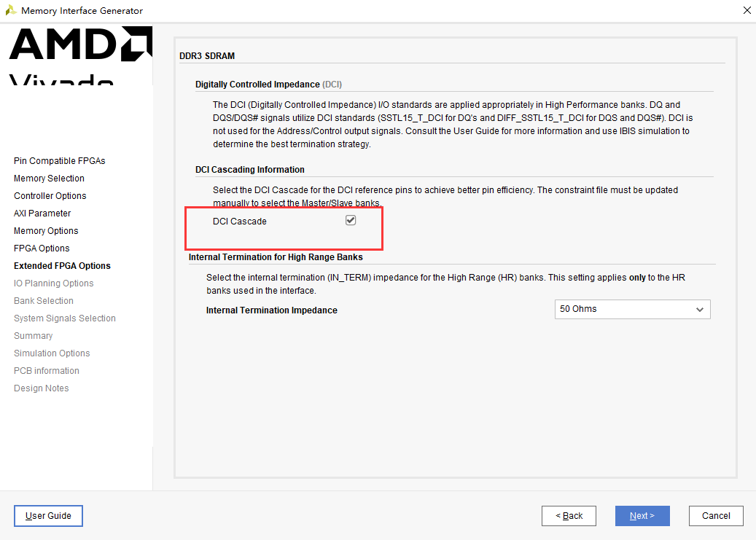Click Internal Termination Impedance label
Image resolution: width=756 pixels, height=540 pixels.
(x=271, y=310)
